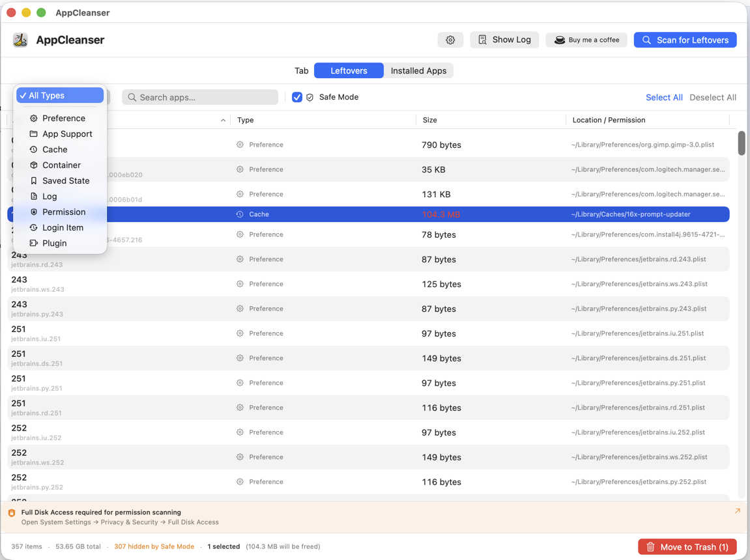750x560 pixels.
Task: Click the Show Log button
Action: pos(504,40)
